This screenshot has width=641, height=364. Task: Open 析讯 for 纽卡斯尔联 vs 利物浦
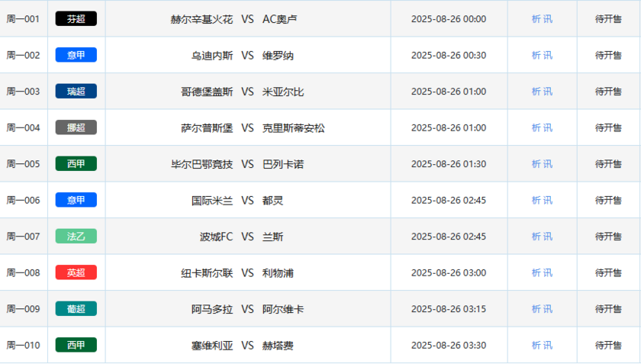[542, 272]
